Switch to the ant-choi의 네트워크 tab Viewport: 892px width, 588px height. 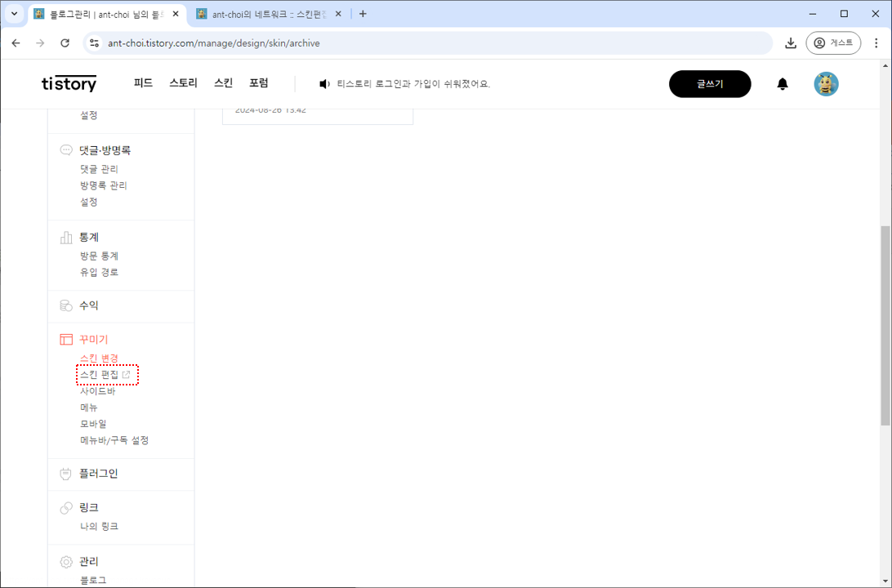269,14
